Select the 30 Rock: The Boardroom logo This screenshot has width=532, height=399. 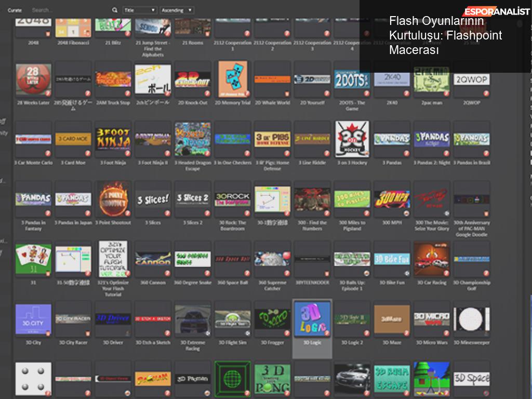(232, 199)
